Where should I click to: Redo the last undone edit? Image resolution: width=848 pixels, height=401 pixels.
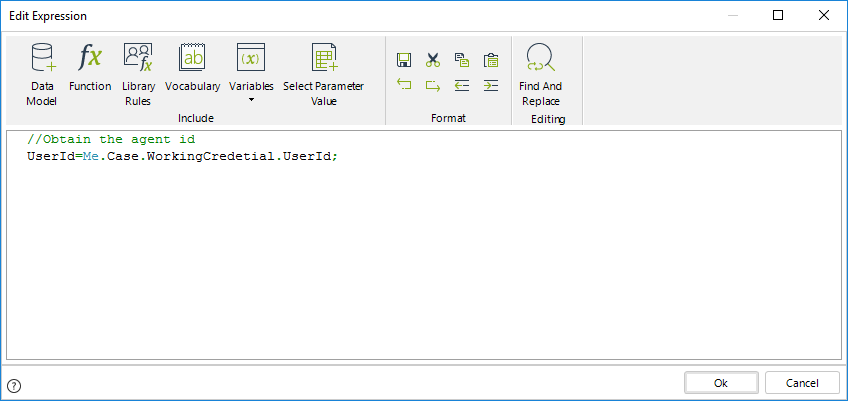pyautogui.click(x=433, y=86)
